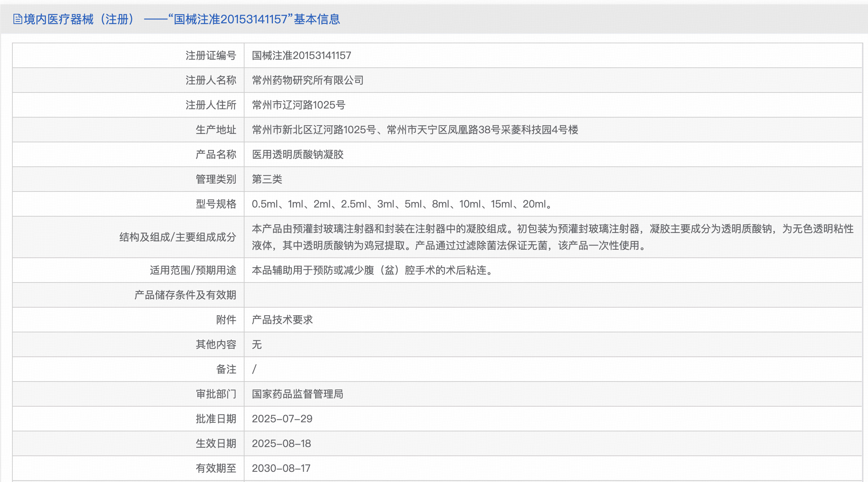Click the model specification list 0.5ml to 20ml
The image size is (868, 482).
tap(402, 204)
